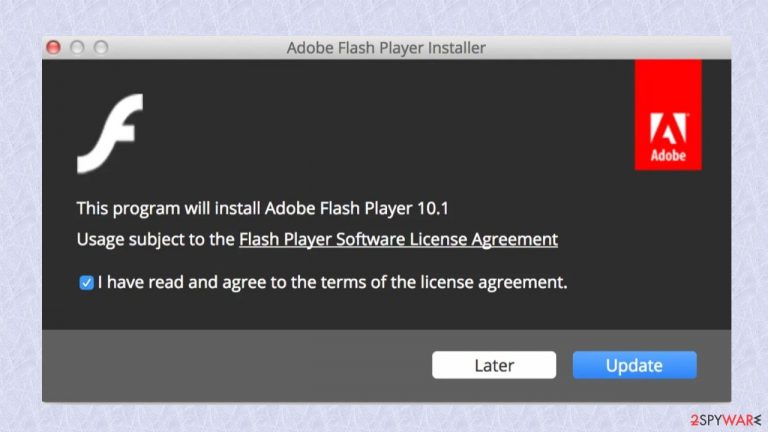Screen dimensions: 768x432
Task: Click the red Adobe logo badge
Action: (668, 115)
